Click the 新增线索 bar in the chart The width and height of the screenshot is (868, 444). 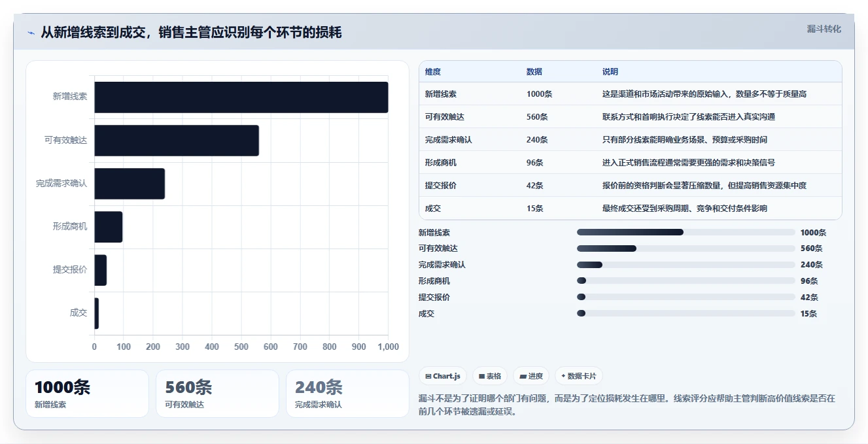(241, 97)
